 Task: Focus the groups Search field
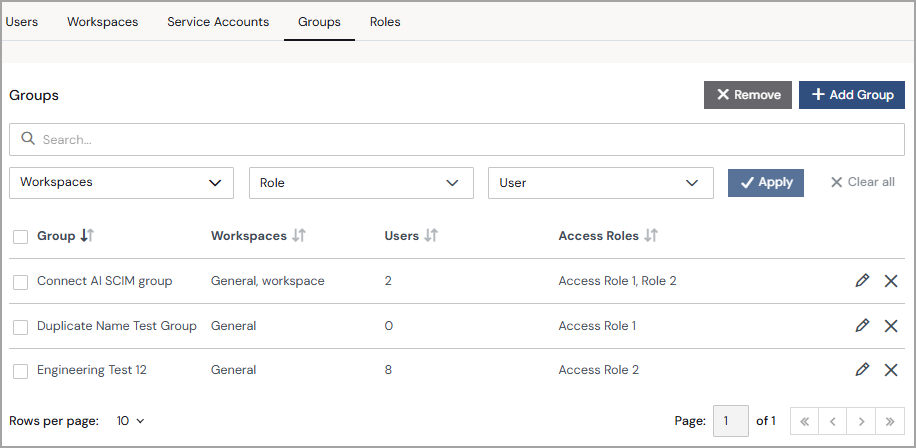pyautogui.click(x=457, y=139)
